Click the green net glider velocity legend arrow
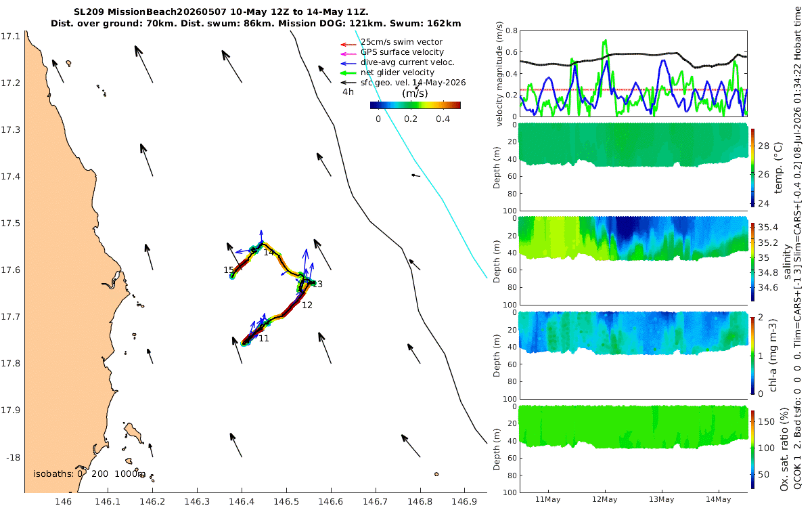Viewport: 812px width, 508px height. coord(348,72)
